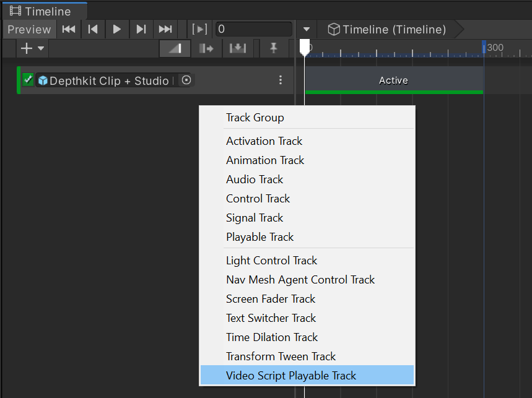Enable Replace edit mode icon
This screenshot has height=398, width=532.
point(238,48)
